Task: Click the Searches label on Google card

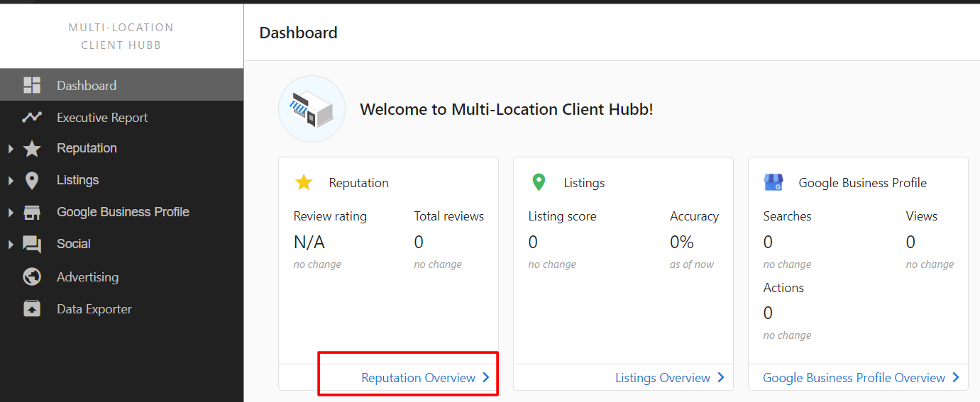Action: tap(787, 216)
